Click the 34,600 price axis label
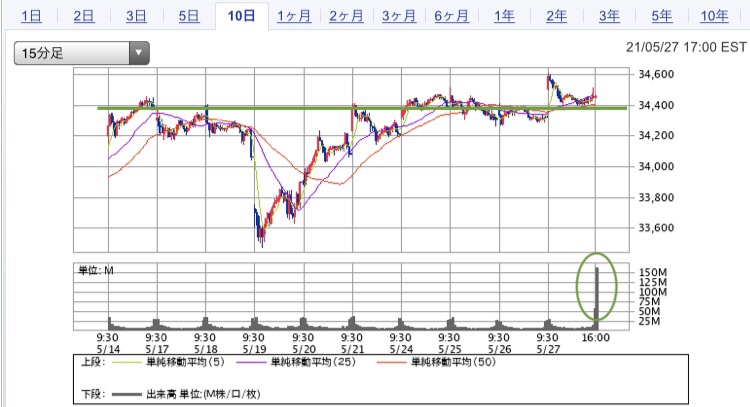 pyautogui.click(x=656, y=74)
